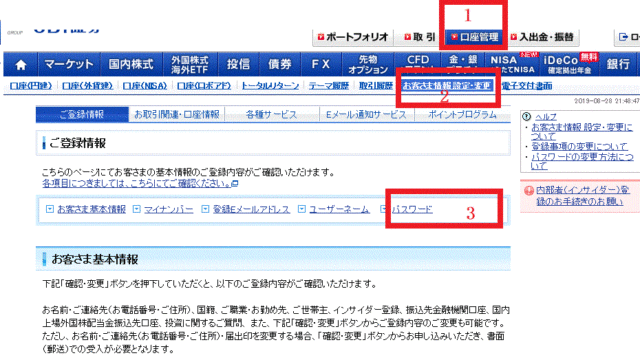The height and width of the screenshot is (360, 640).
Task: Click the home icon in navigation bar
Action: [21, 64]
